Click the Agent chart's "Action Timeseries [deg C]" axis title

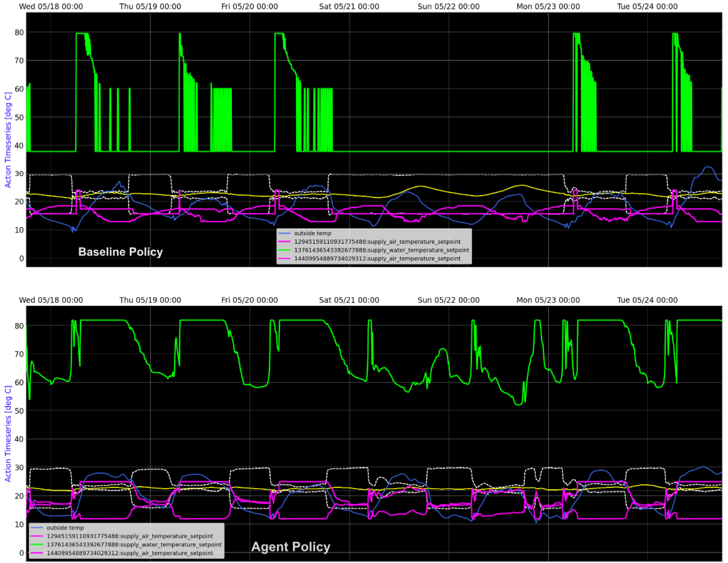point(8,433)
